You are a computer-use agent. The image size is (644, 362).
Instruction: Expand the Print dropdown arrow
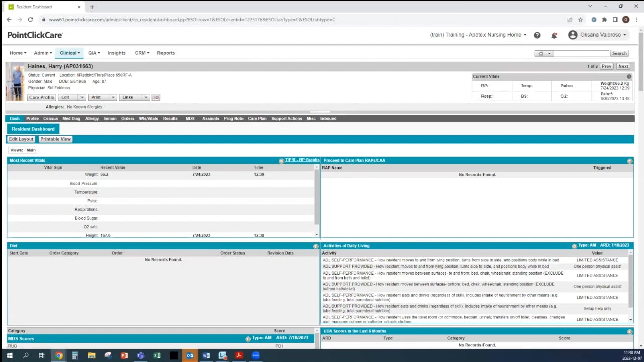click(113, 97)
